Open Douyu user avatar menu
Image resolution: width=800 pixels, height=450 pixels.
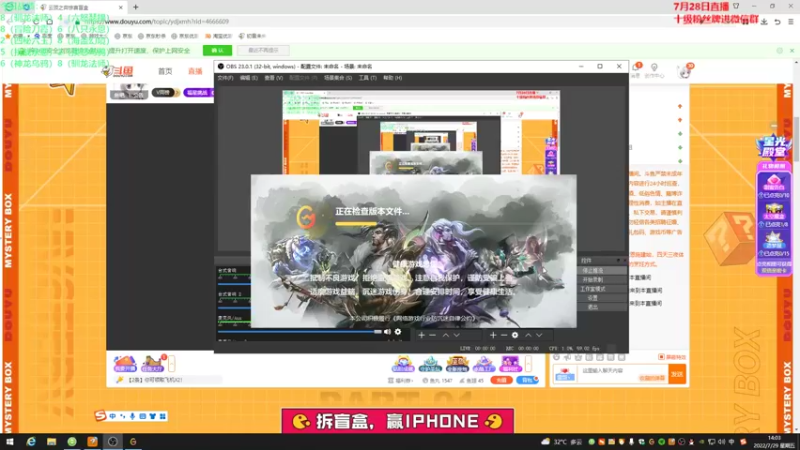685,71
